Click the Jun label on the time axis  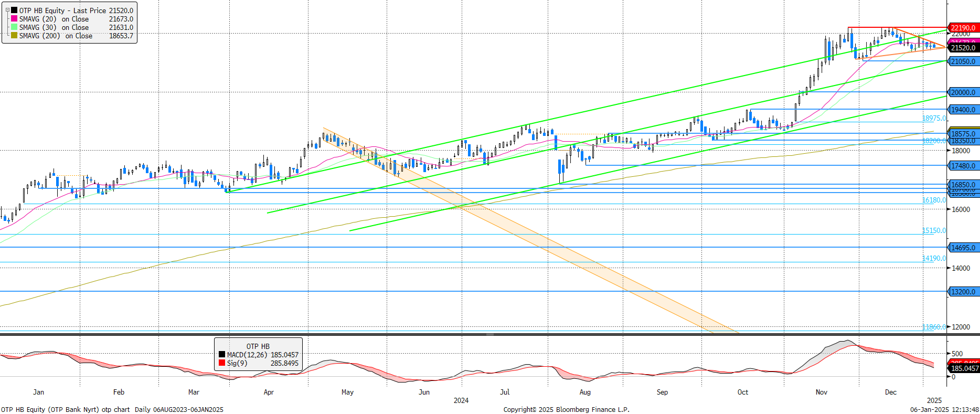point(424,392)
